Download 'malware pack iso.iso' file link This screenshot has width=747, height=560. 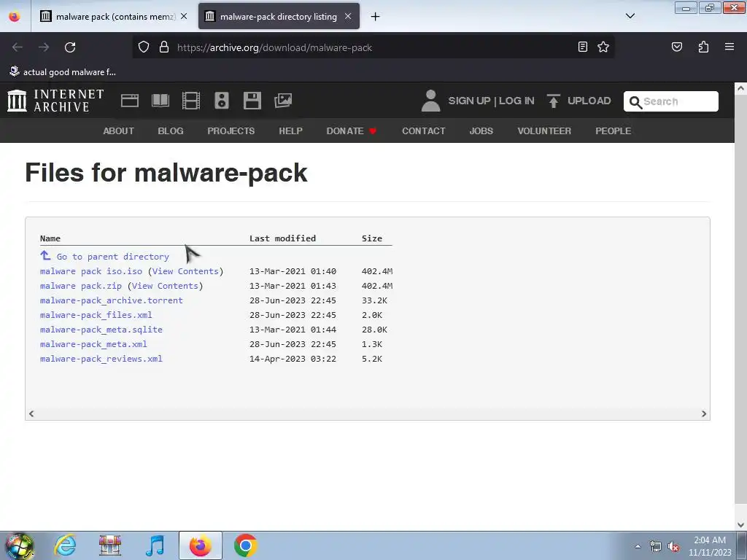91,271
